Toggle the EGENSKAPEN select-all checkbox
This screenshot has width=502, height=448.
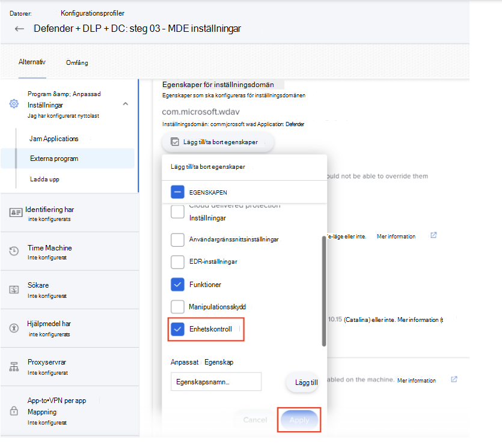click(x=177, y=192)
